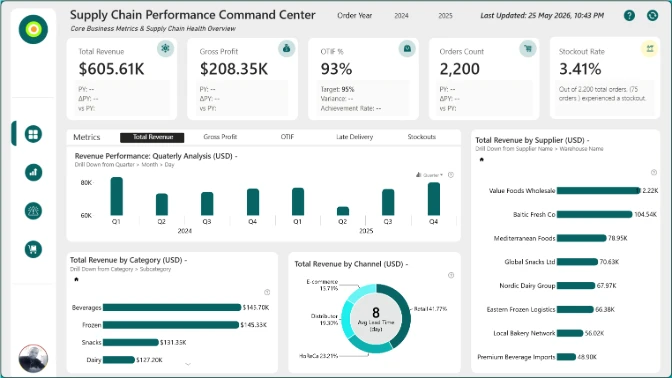The height and width of the screenshot is (378, 672).
Task: Click the Total Revenue card icon
Action: pos(165,48)
